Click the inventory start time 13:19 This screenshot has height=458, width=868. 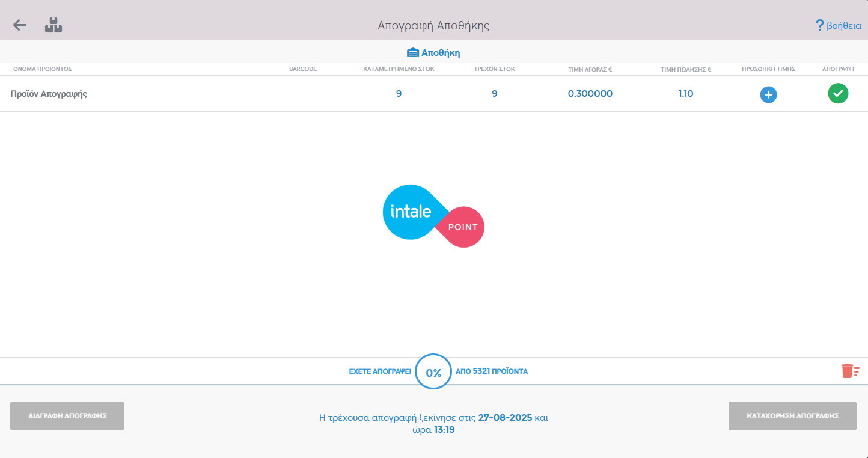[x=444, y=430]
